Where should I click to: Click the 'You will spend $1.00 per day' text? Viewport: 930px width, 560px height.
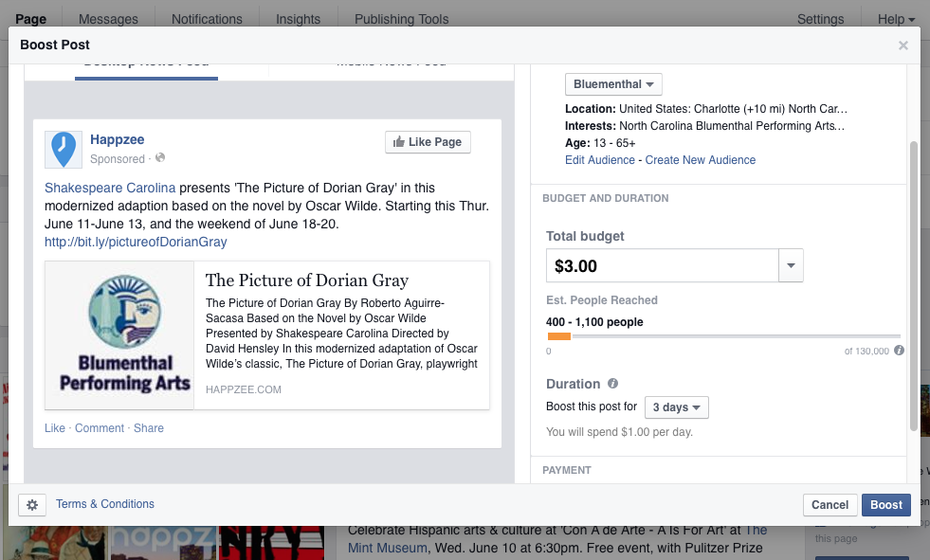pyautogui.click(x=619, y=432)
